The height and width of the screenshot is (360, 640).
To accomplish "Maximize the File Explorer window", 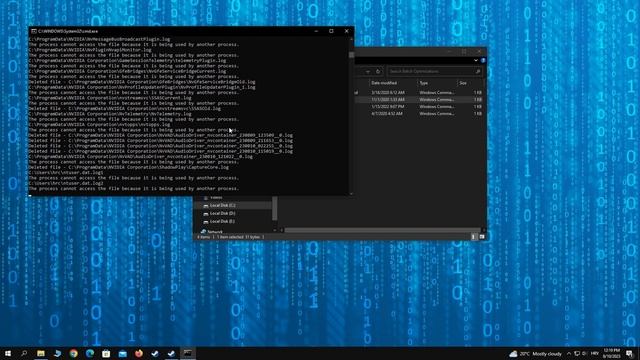I will pyautogui.click(x=464, y=51).
